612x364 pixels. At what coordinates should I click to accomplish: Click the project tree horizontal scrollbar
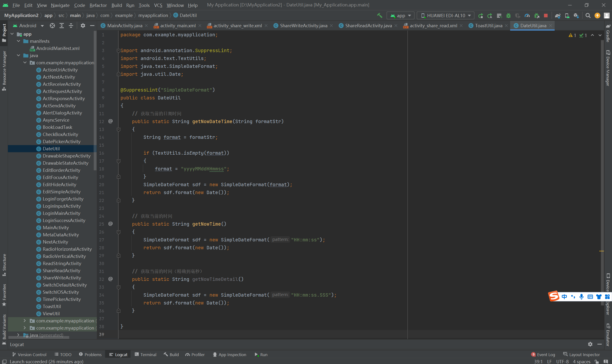coord(39,337)
